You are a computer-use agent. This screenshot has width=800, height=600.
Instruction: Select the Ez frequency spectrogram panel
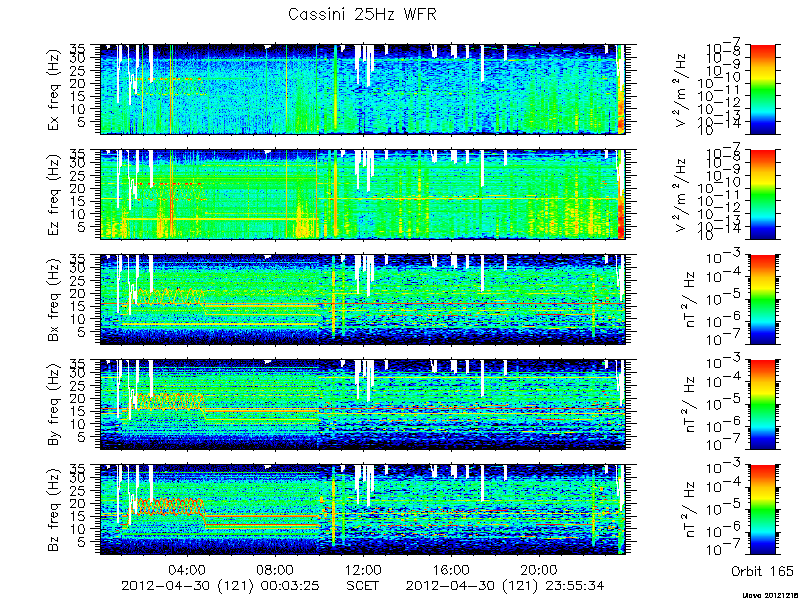[x=363, y=194]
